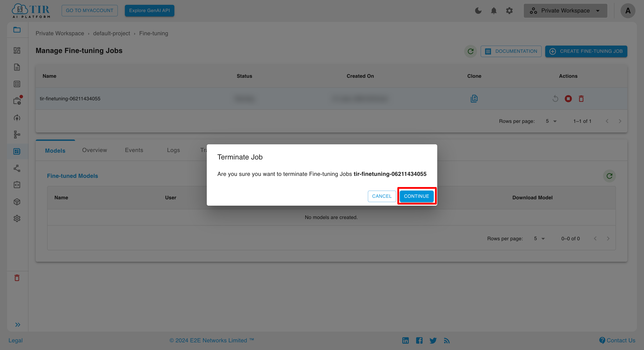Image resolution: width=644 pixels, height=350 pixels.
Task: Click Cancel to dismiss termination dialog
Action: tap(382, 196)
